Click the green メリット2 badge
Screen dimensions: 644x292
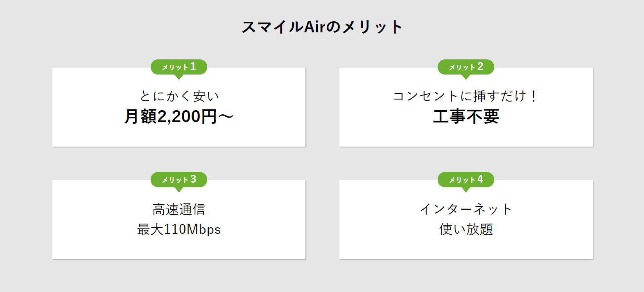pos(466,67)
